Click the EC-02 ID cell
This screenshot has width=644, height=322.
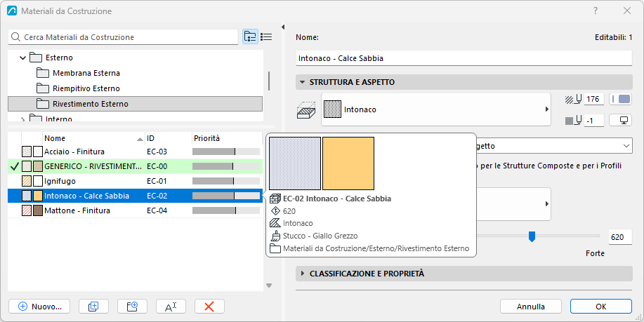coord(157,196)
